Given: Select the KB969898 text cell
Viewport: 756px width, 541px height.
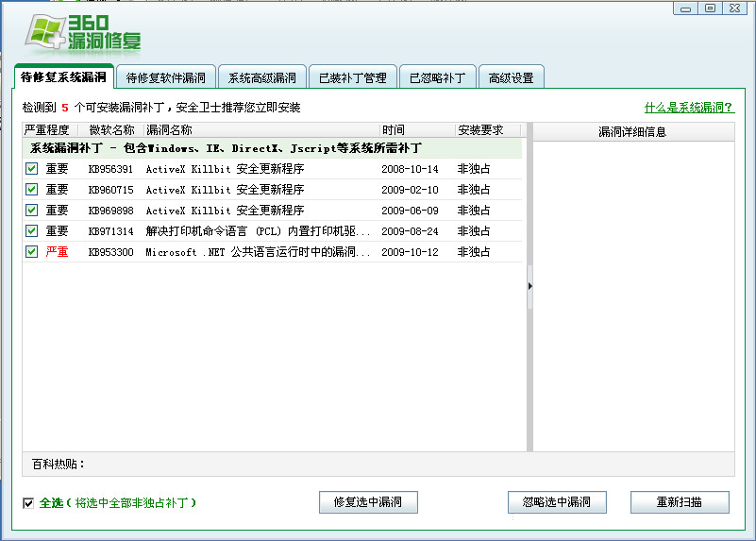Looking at the screenshot, I should pos(110,211).
